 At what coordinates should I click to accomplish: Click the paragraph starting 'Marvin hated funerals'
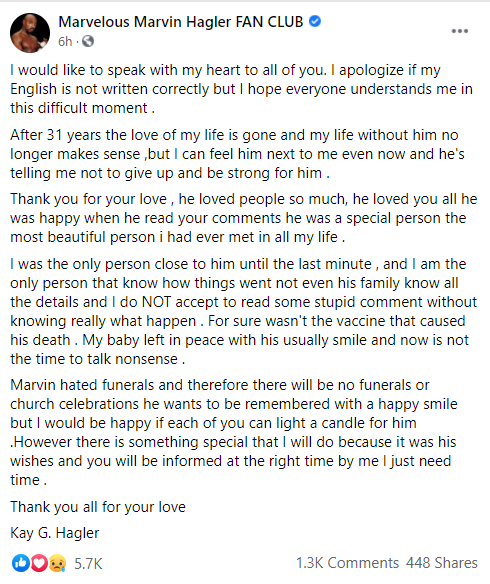point(233,432)
